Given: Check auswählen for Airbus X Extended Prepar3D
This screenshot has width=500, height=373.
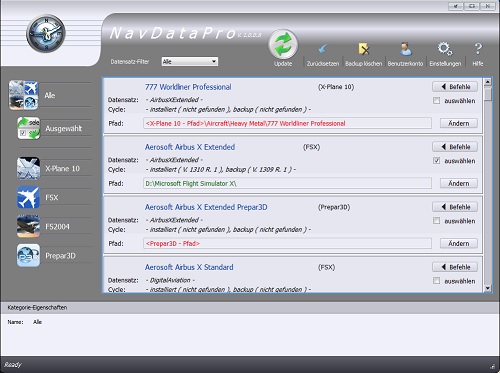Looking at the screenshot, I should (x=436, y=221).
